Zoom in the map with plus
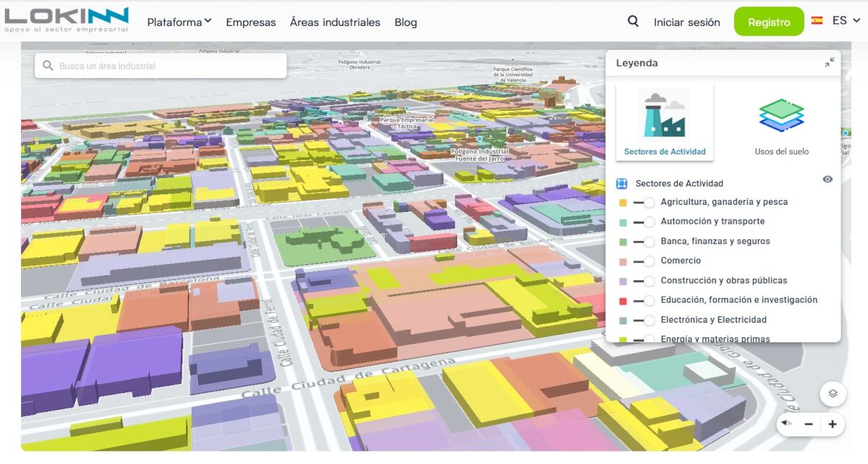This screenshot has width=868, height=464. click(x=833, y=424)
